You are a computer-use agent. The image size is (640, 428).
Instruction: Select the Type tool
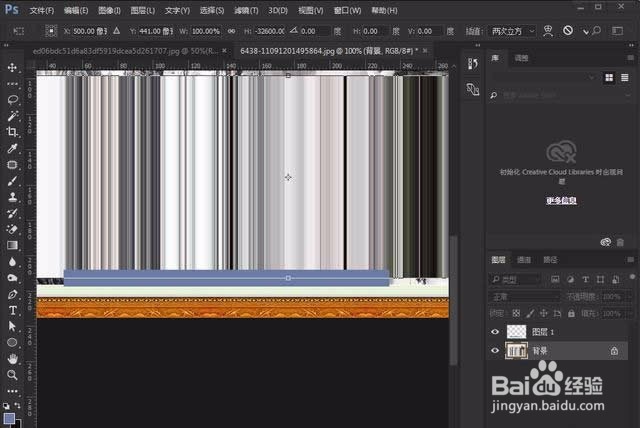click(12, 310)
